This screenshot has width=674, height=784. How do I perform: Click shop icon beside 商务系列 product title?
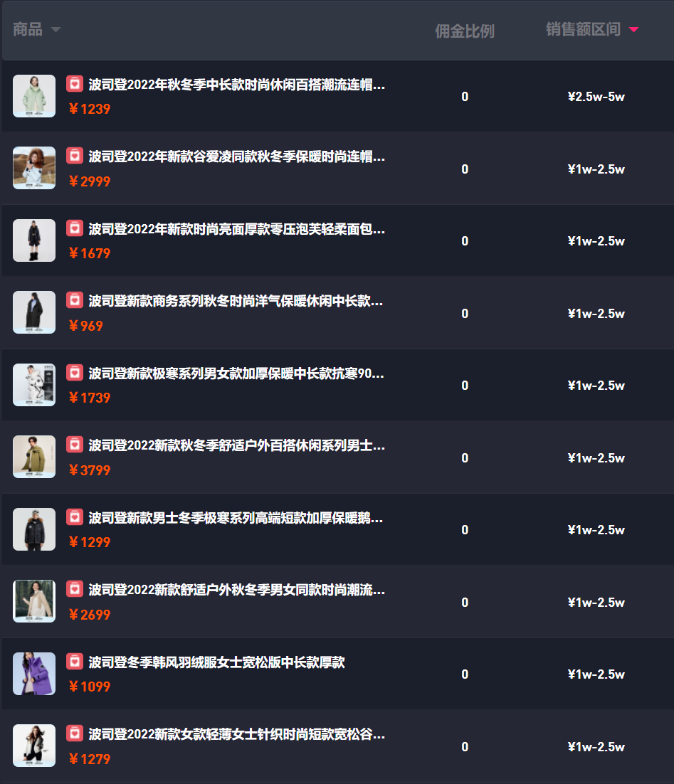tap(75, 300)
